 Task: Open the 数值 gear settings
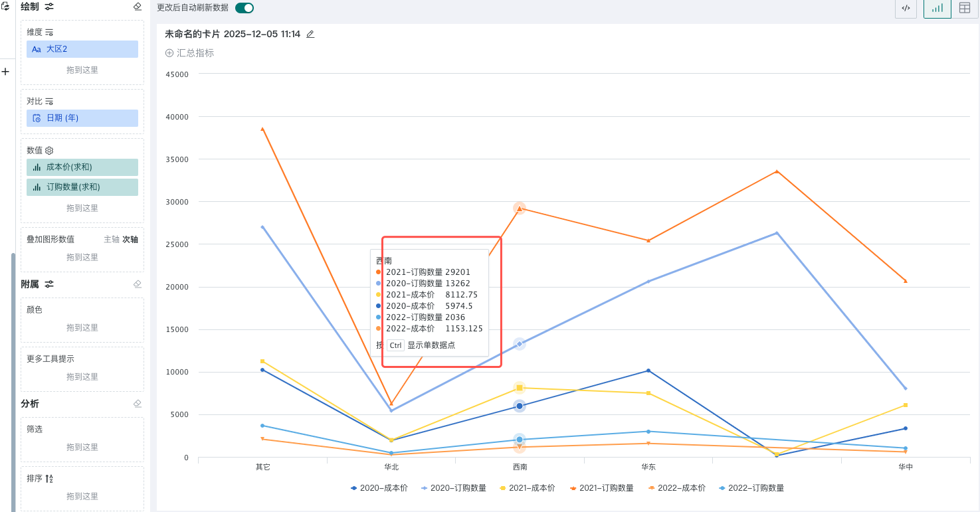point(49,151)
